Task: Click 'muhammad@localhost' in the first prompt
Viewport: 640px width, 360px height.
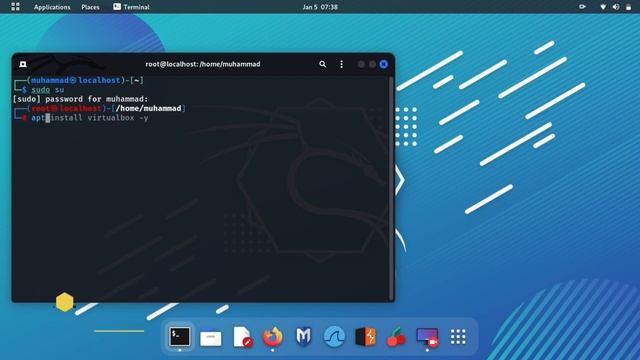Action: [76, 80]
